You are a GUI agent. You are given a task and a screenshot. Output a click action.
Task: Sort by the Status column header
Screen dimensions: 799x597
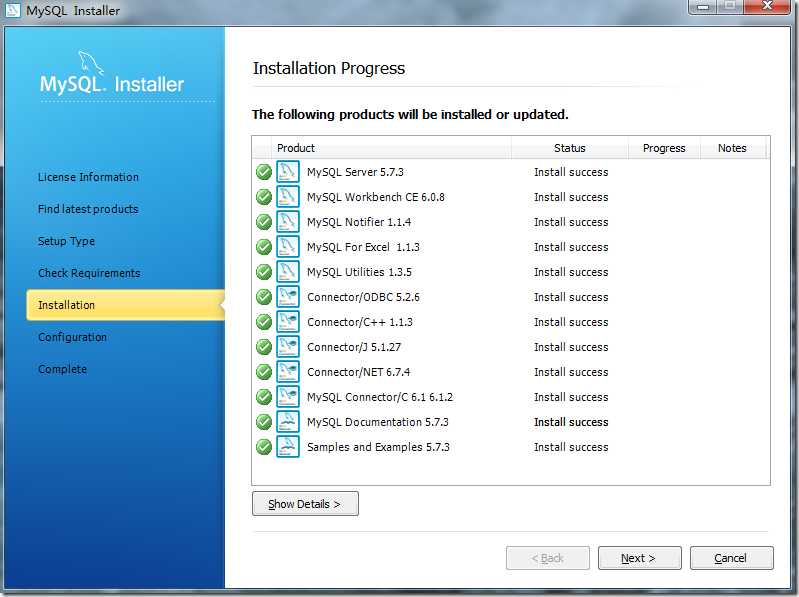coord(570,148)
